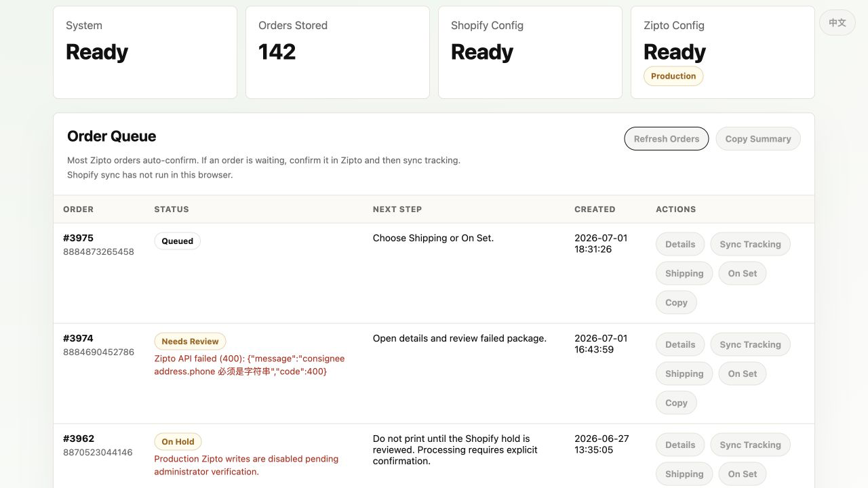Click the On Hold status badge
This screenshot has width=868, height=488.
pyautogui.click(x=178, y=442)
